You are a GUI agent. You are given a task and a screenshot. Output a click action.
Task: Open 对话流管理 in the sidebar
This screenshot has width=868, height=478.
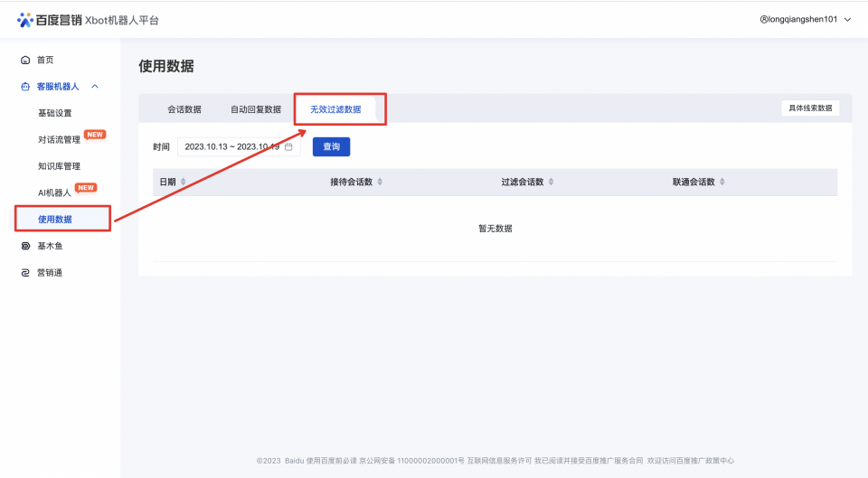point(60,140)
